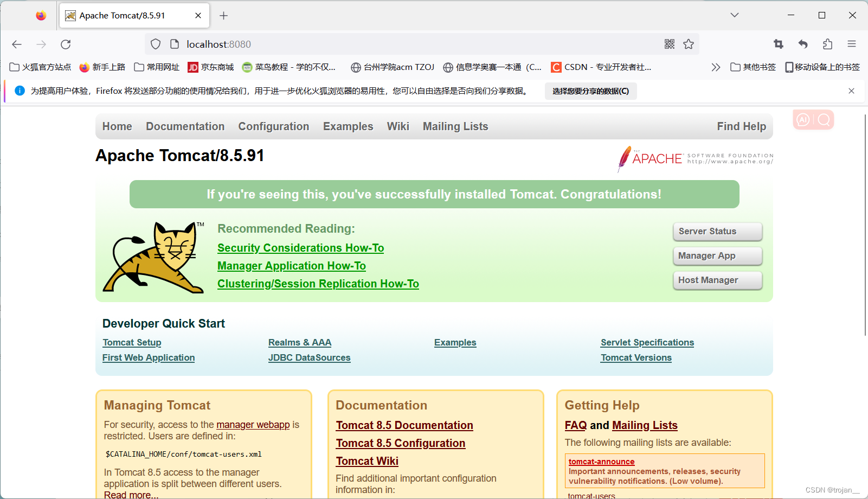
Task: Open the 京东商城 bookmark
Action: 211,67
